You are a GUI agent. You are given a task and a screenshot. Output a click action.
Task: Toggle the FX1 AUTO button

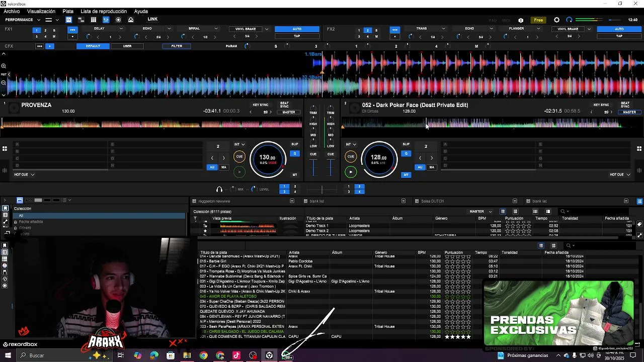point(297,29)
